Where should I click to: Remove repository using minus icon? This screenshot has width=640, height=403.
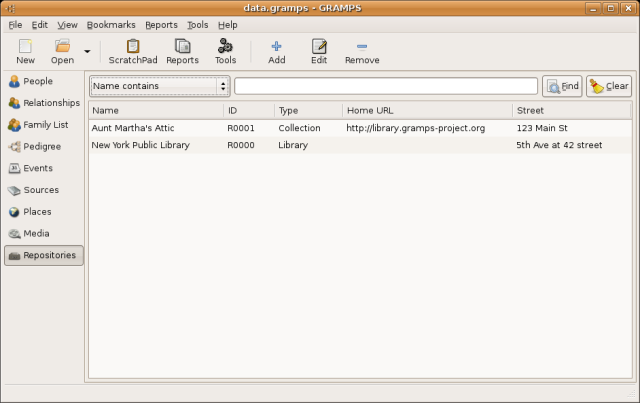point(362,51)
